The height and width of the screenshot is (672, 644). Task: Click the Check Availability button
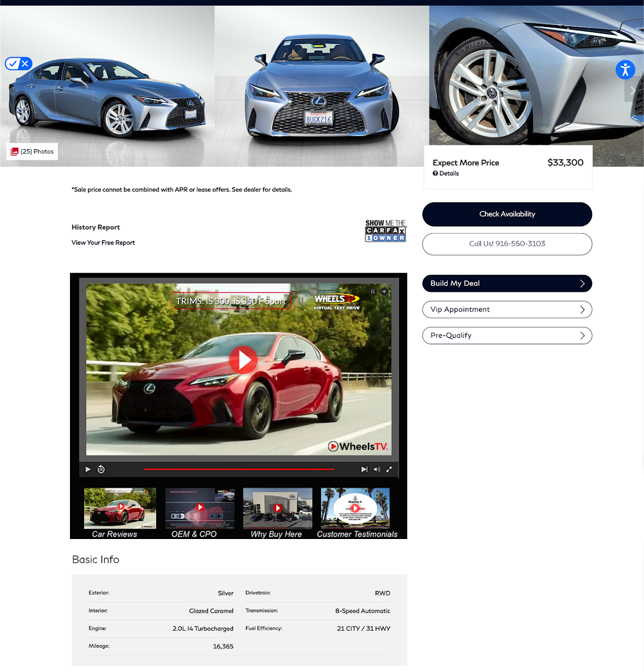click(507, 214)
